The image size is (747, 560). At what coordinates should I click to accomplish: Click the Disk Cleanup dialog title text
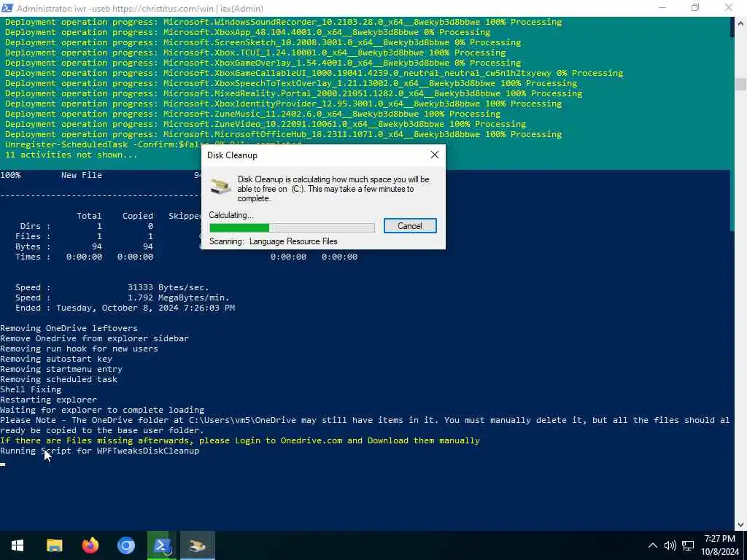pos(232,155)
